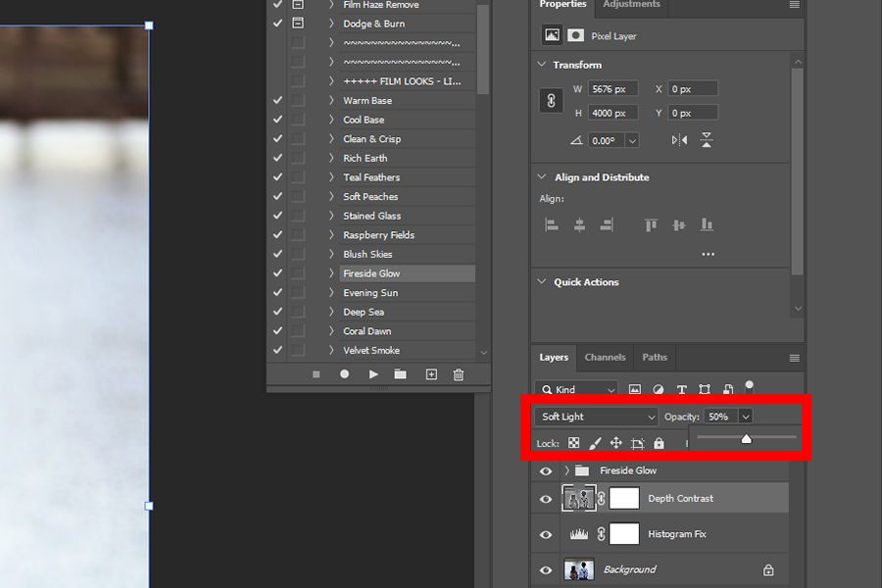The height and width of the screenshot is (588, 882).
Task: Toggle visibility of Histogram Fix layer
Action: (546, 535)
